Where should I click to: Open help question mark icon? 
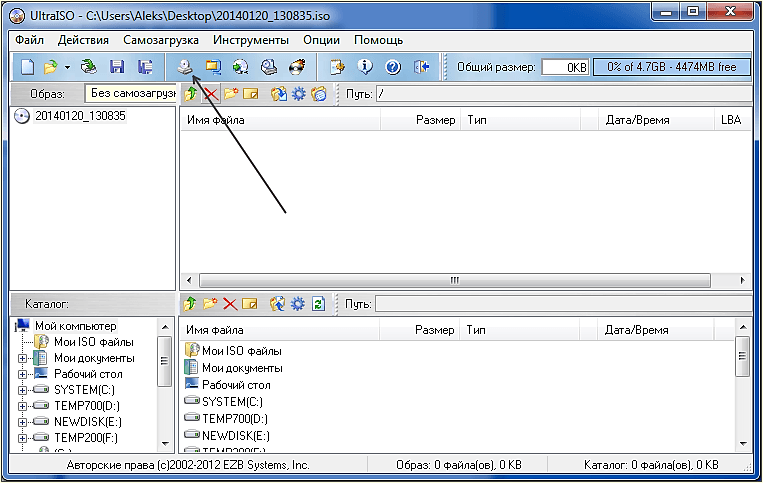click(x=393, y=67)
